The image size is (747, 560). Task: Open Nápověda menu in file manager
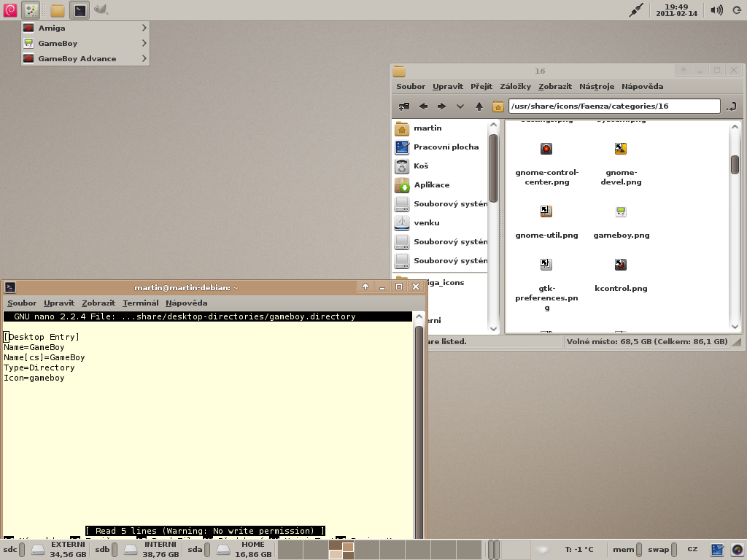(x=642, y=86)
